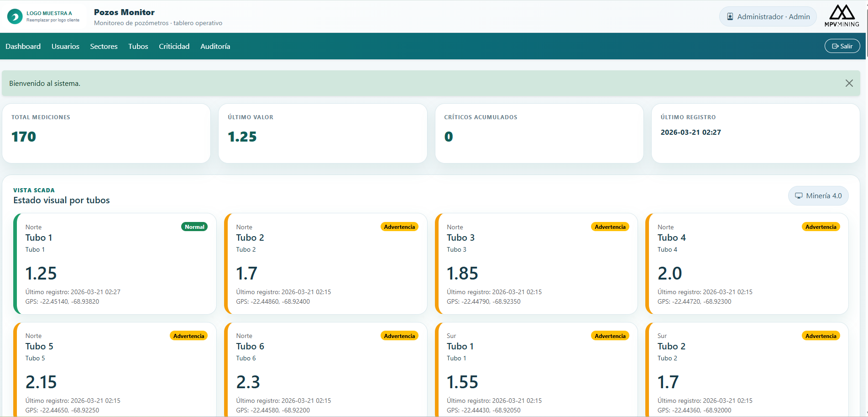
Task: Click the MPV Mining logo
Action: 842,16
